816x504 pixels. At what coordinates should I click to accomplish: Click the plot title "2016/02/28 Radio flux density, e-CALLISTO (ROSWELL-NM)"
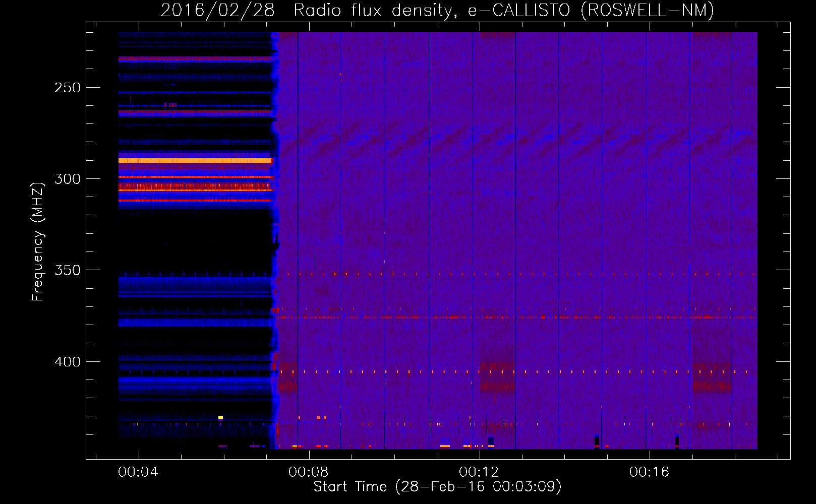[x=437, y=10]
